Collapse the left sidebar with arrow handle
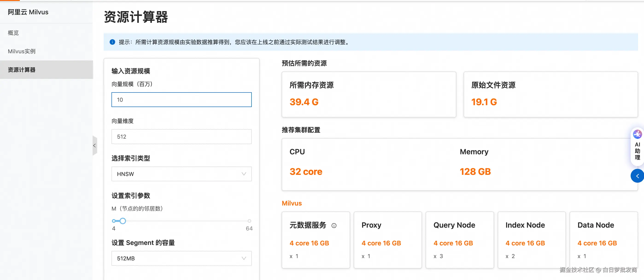The height and width of the screenshot is (280, 644). [x=94, y=146]
